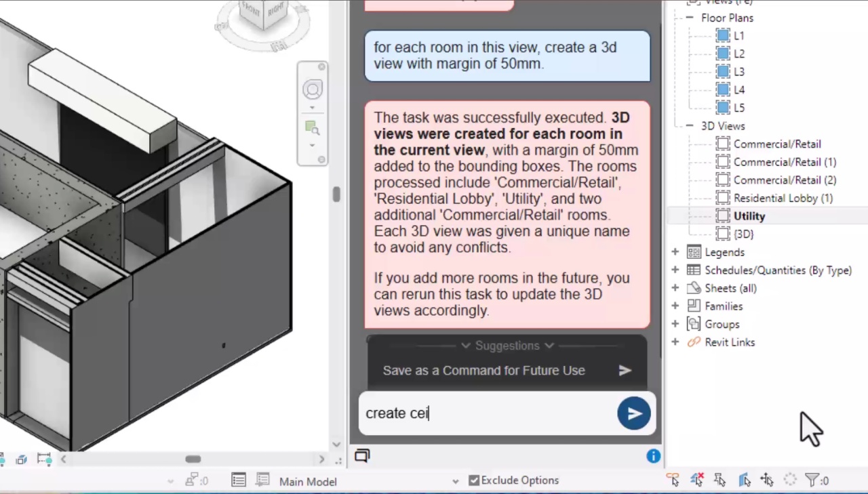868x494 pixels.
Task: Click the background processes spinner icon
Action: (790, 480)
